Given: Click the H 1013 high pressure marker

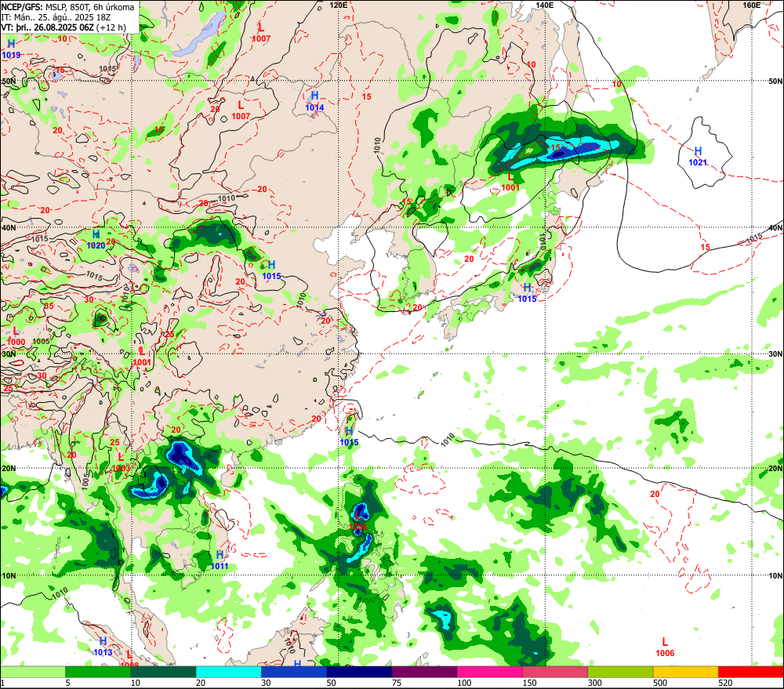Looking at the screenshot, I should (103, 647).
